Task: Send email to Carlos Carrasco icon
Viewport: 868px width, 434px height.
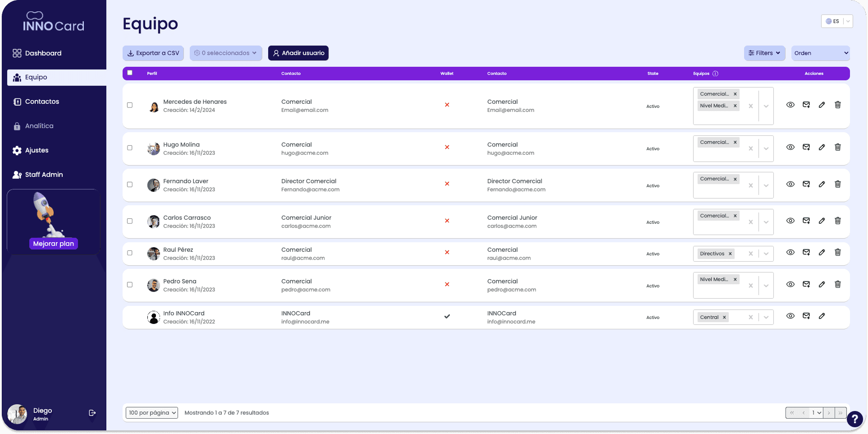Action: (806, 221)
